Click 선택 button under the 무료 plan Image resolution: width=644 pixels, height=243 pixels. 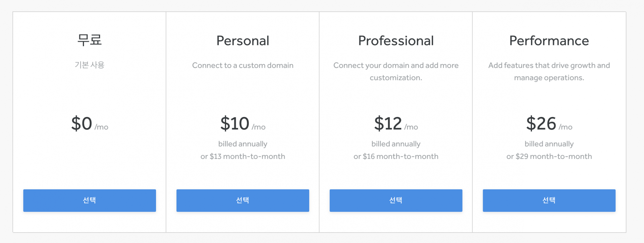90,200
